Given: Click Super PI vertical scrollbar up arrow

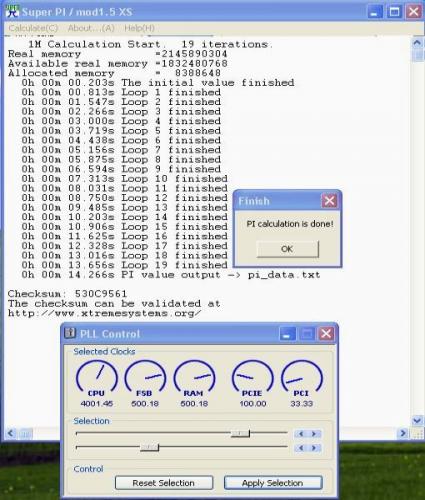Looking at the screenshot, I should [417, 43].
